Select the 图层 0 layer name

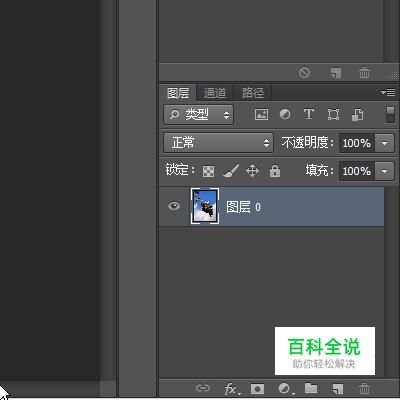coord(243,207)
